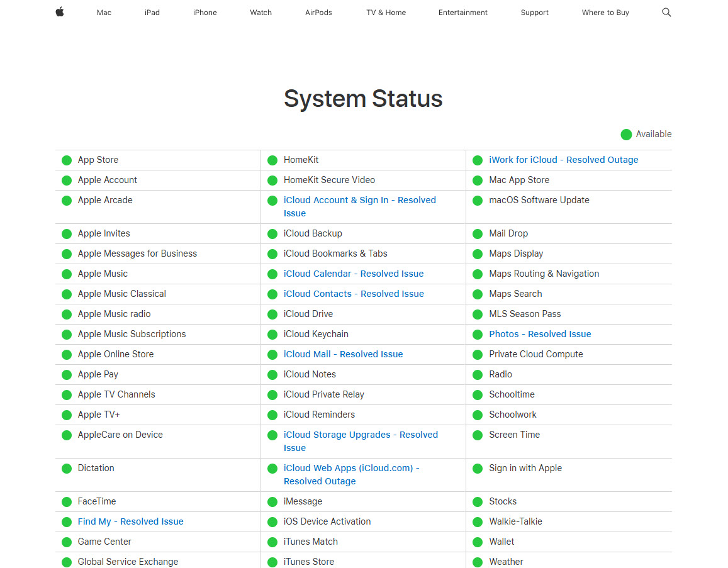Click the HomeKit Secure Video text
728x568 pixels.
329,180
